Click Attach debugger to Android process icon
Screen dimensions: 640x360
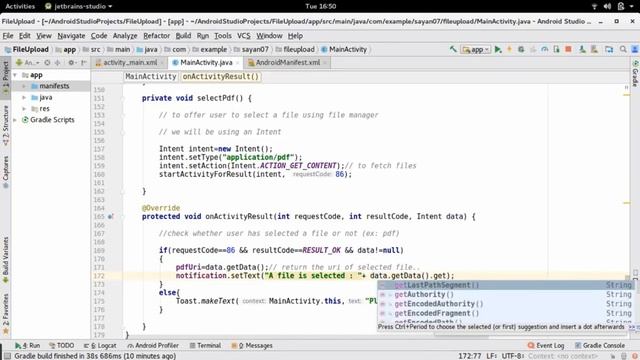click(556, 49)
